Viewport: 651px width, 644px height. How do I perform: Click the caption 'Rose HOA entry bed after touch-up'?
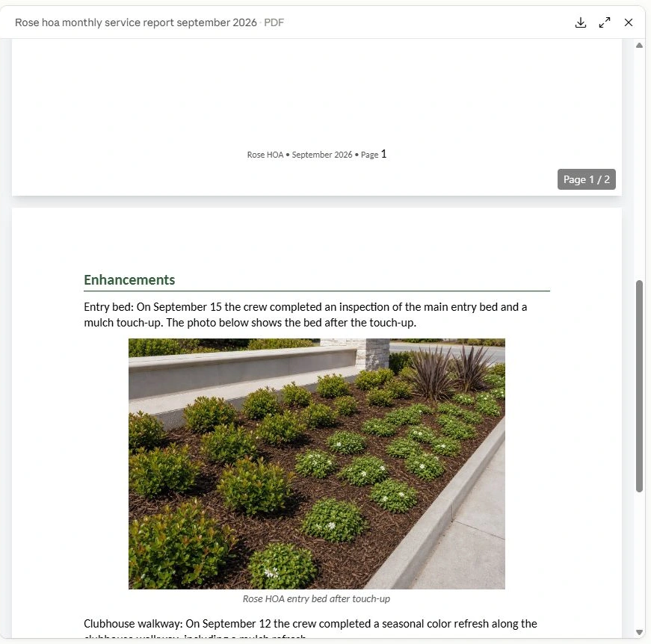316,598
